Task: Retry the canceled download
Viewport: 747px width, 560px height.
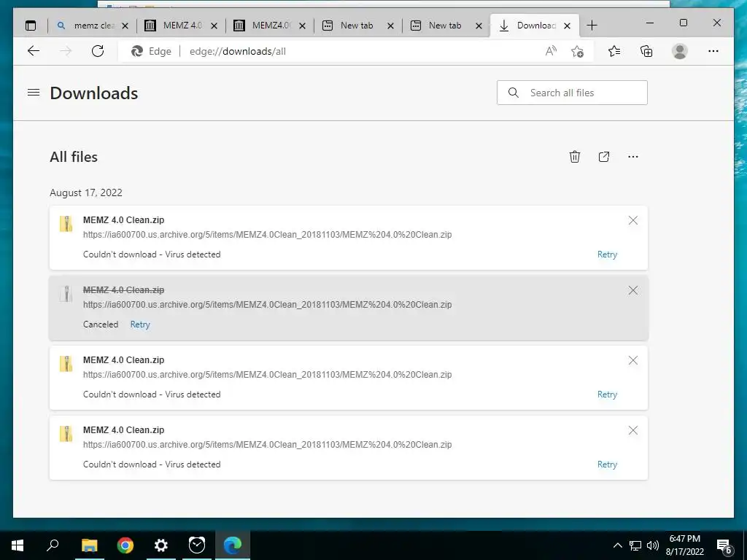Action: [140, 324]
